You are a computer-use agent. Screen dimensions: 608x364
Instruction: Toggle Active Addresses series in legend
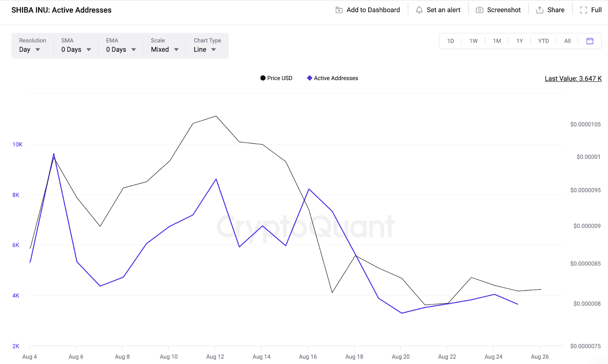pyautogui.click(x=332, y=78)
